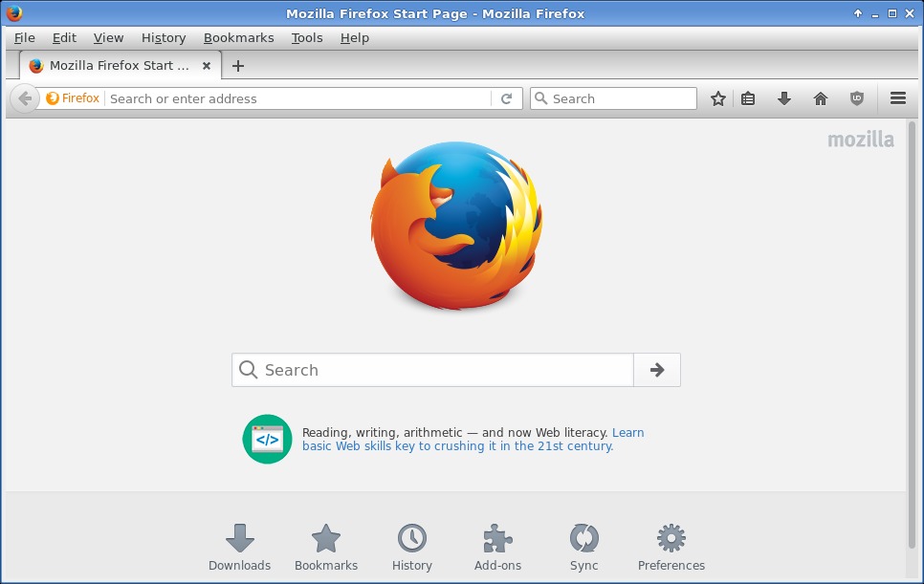924x584 pixels.
Task: Close the Firefox window
Action: 910,13
